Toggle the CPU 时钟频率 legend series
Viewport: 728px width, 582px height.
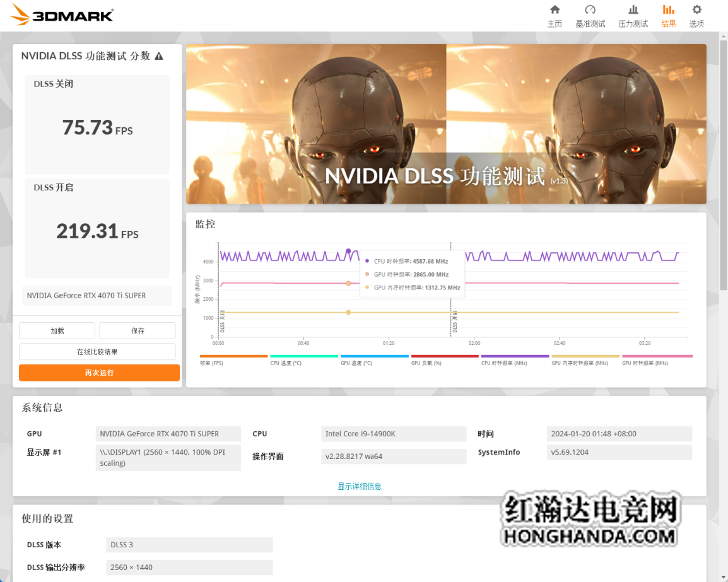pyautogui.click(x=515, y=360)
